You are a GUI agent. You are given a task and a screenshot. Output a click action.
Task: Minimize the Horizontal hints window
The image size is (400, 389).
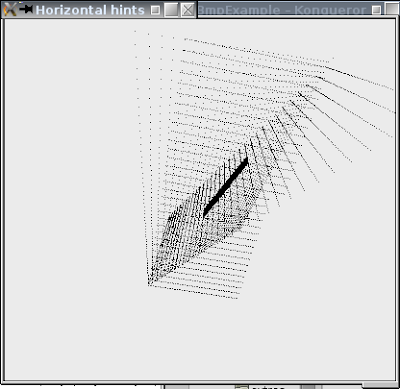coord(155,10)
